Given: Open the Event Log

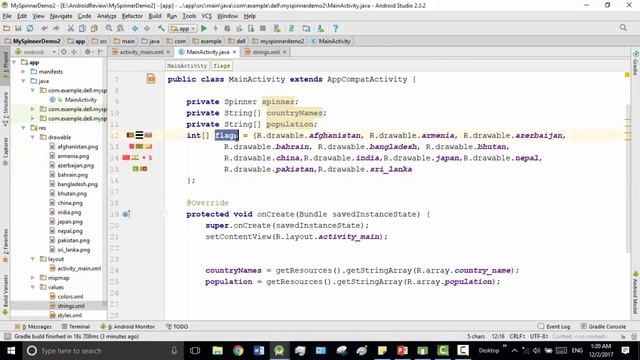Looking at the screenshot, I should pyautogui.click(x=554, y=327).
